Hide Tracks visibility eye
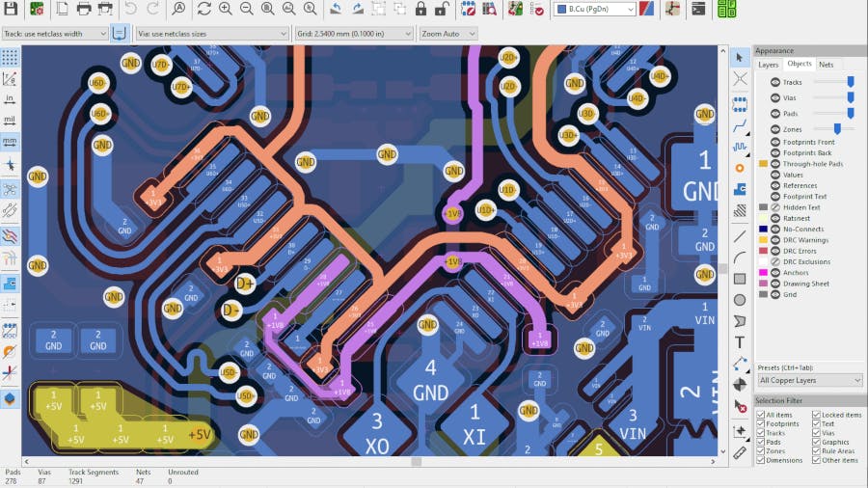 [x=775, y=82]
